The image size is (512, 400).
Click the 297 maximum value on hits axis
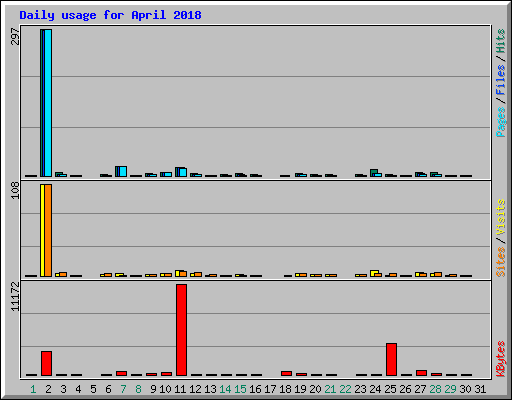(15, 37)
